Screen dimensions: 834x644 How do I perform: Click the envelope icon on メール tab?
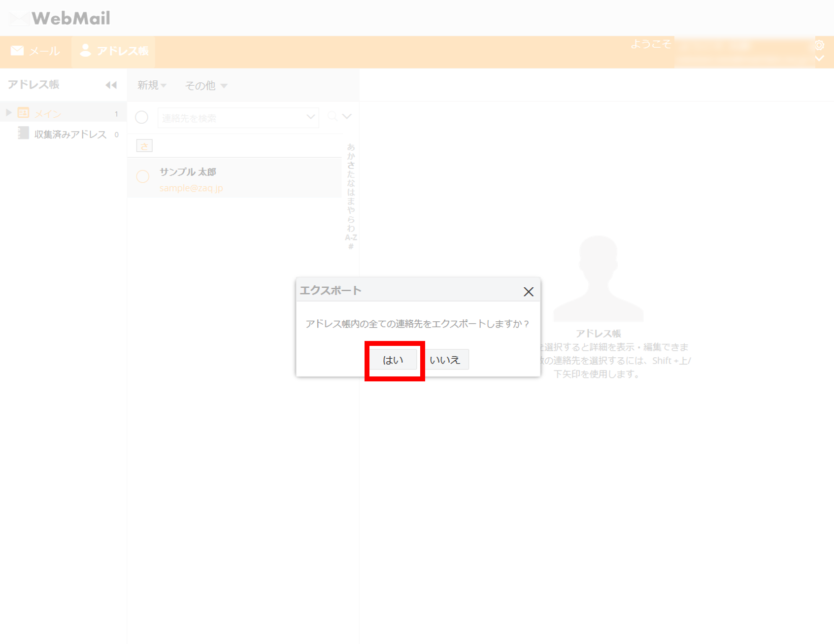point(17,51)
